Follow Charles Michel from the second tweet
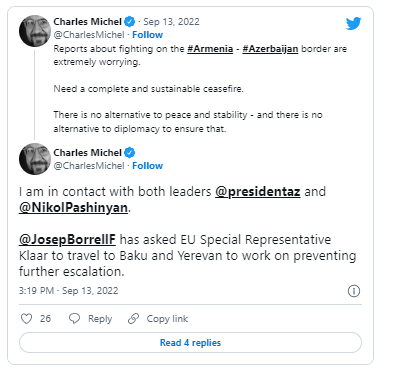394x389 pixels. 147,166
